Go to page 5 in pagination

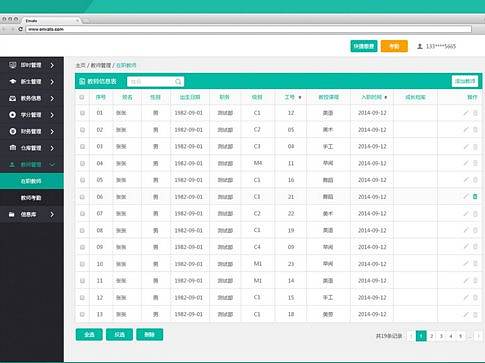click(x=460, y=336)
